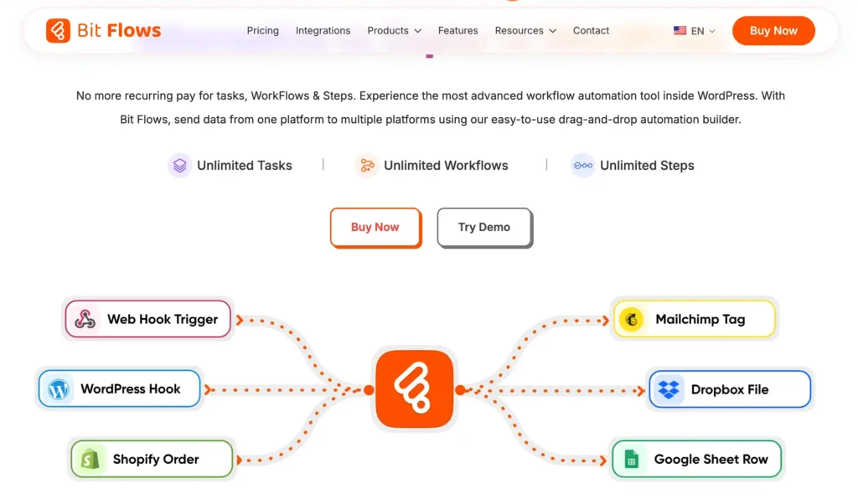
Task: Click the 'Unlimited Steps' text
Action: click(647, 165)
